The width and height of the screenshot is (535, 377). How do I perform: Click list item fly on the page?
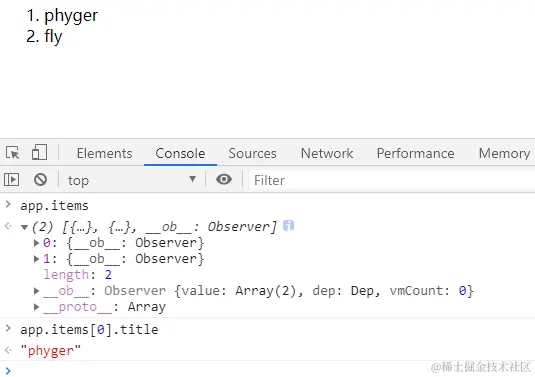point(53,36)
